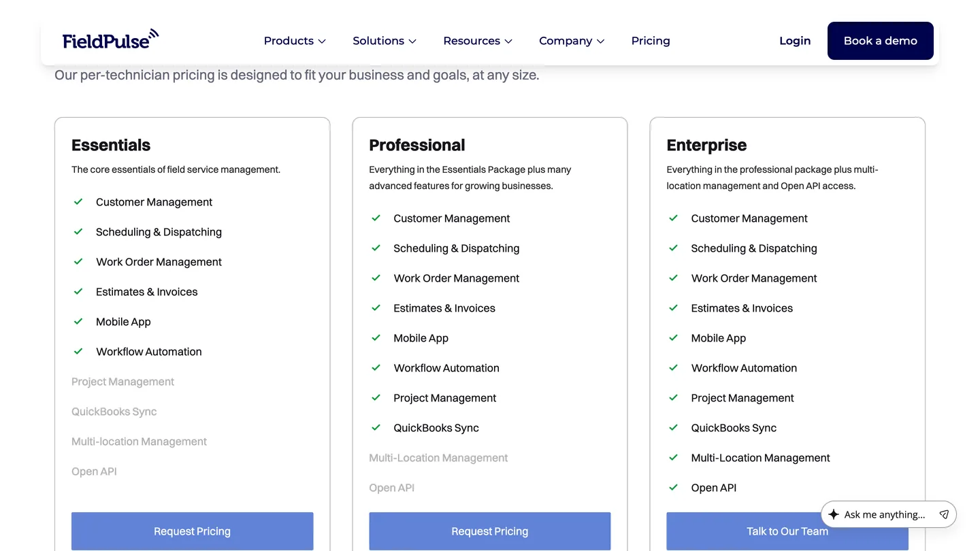Click the Essentials plan heading
This screenshot has width=980, height=551.
(111, 145)
